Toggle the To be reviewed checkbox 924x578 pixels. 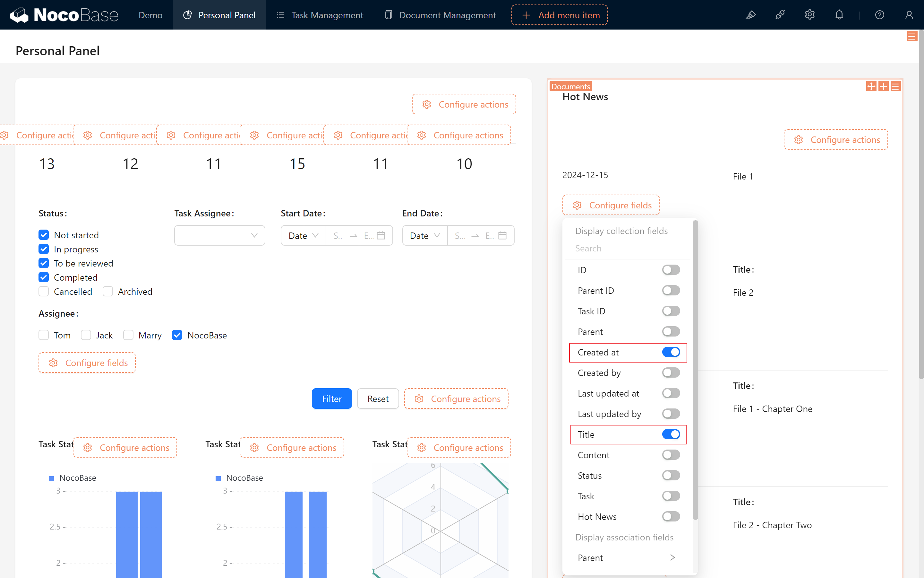[44, 263]
